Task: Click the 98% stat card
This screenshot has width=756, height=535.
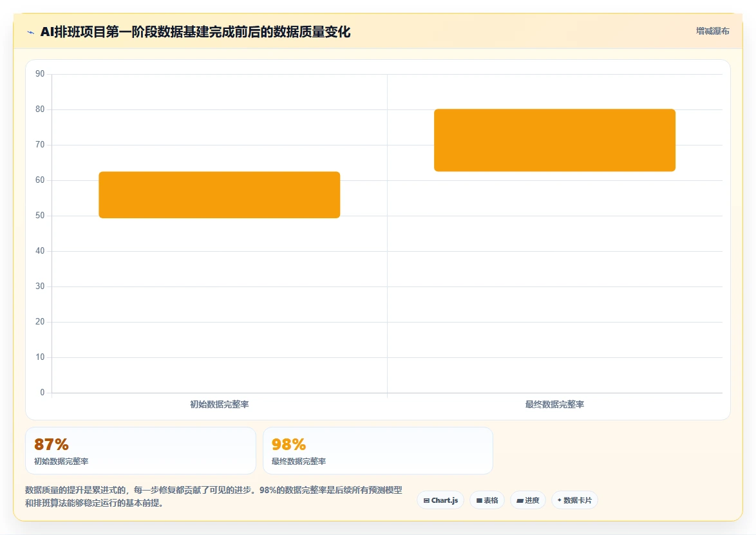Action: [x=377, y=451]
